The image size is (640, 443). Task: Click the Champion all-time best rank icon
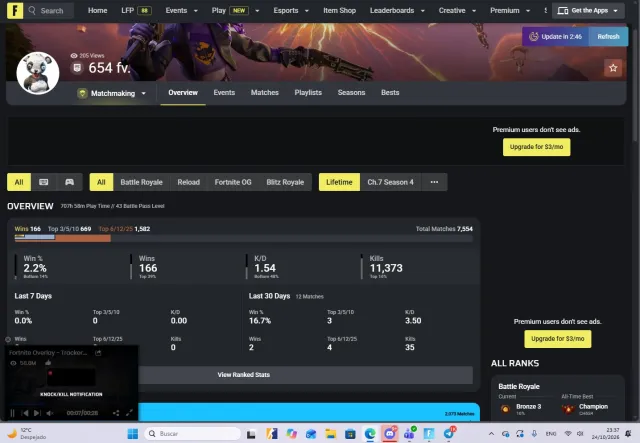click(568, 409)
